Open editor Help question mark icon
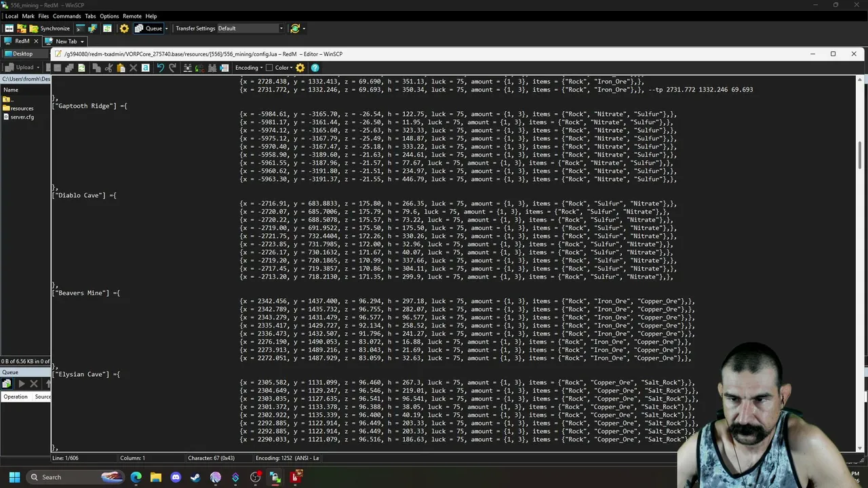Image resolution: width=868 pixels, height=488 pixels. [x=315, y=68]
